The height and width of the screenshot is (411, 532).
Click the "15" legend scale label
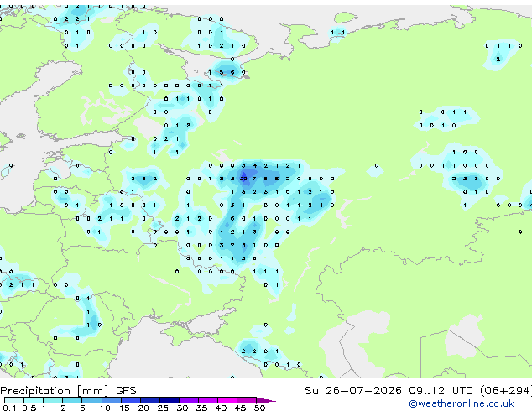coord(124,408)
